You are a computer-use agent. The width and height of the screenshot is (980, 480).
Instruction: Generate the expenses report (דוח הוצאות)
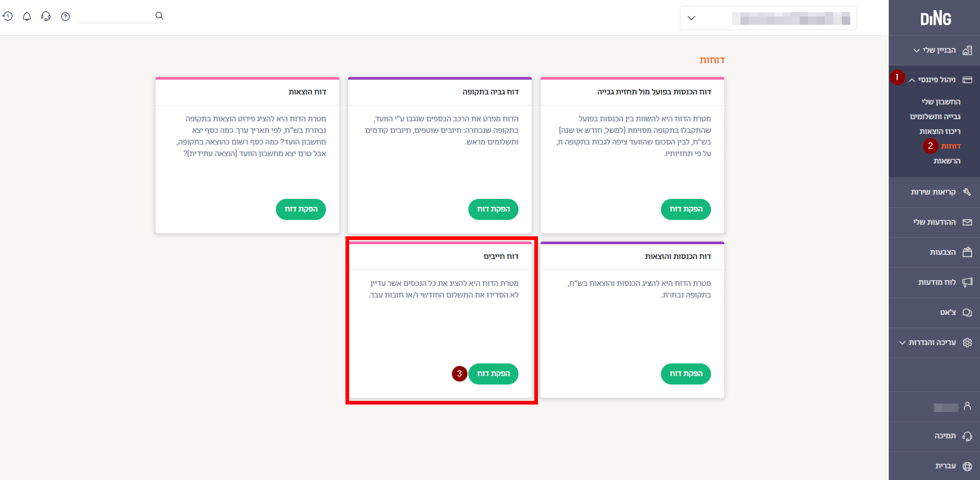(301, 209)
